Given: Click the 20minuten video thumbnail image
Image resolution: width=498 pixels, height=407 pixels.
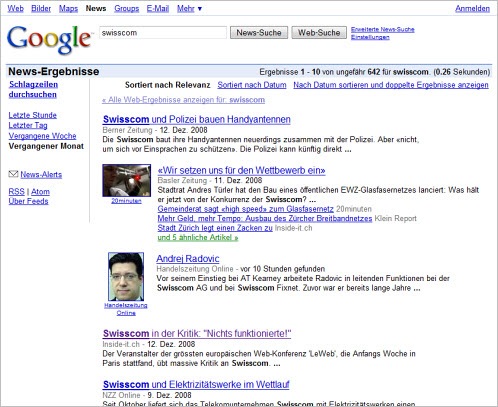Looking at the screenshot, I should [126, 180].
